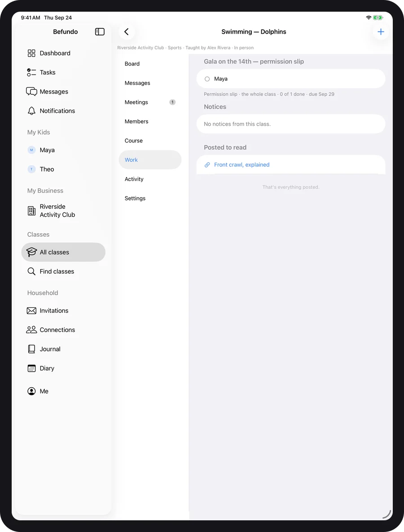Screen dimensions: 404x532
Task: Click the All classes graduation cap icon
Action: (31, 252)
